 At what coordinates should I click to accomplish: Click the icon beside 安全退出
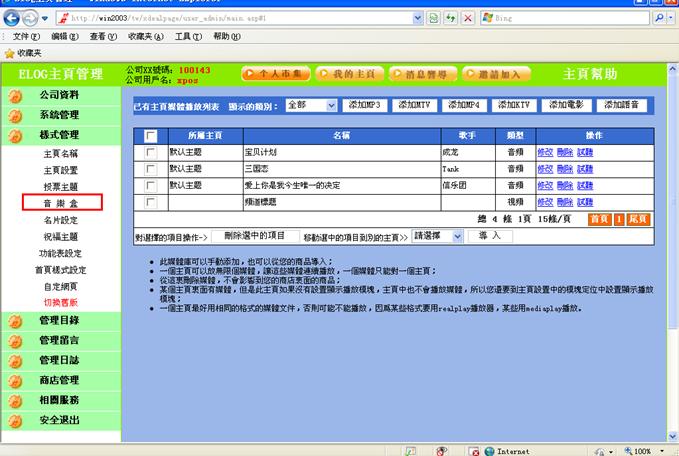[14, 421]
